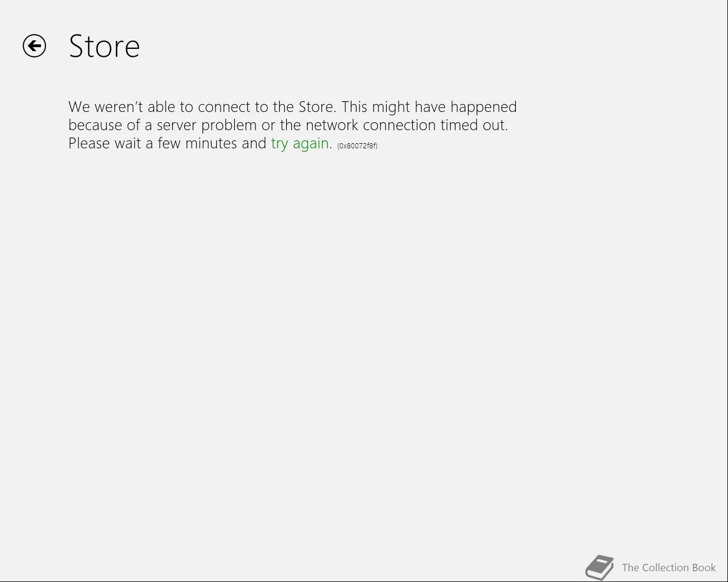Click the word "Book" in the watermark

click(x=704, y=567)
